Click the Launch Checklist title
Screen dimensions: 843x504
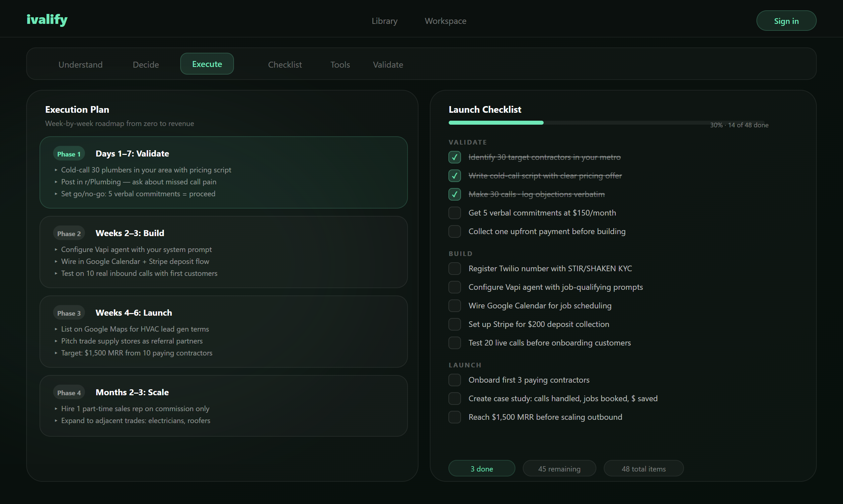point(485,109)
